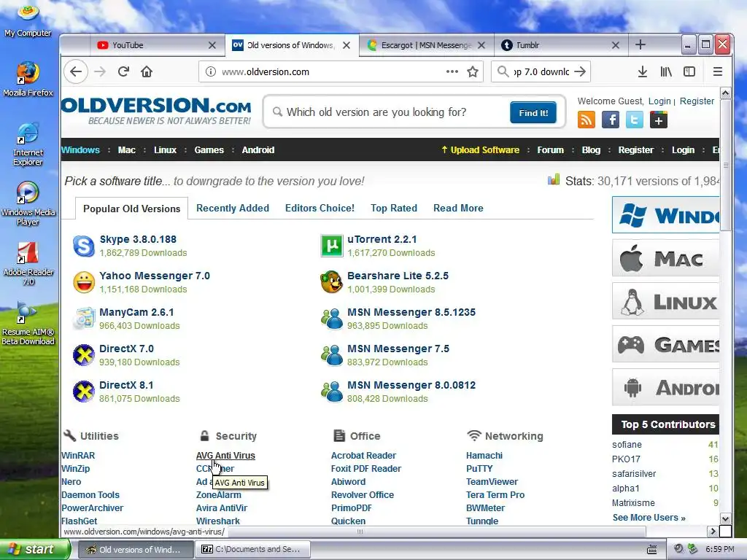Open the Mozilla Firefox desktop shortcut
This screenshot has width=747, height=560.
click(28, 79)
